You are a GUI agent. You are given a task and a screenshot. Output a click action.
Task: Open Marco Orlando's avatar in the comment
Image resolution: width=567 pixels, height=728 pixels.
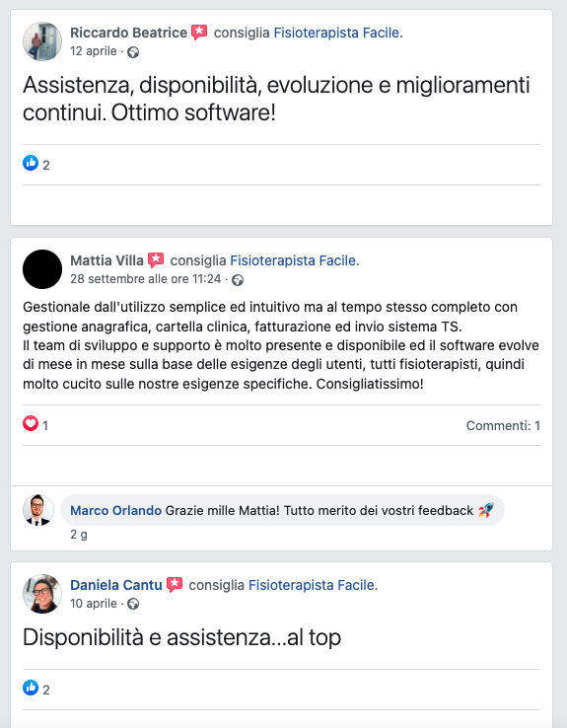[x=38, y=510]
